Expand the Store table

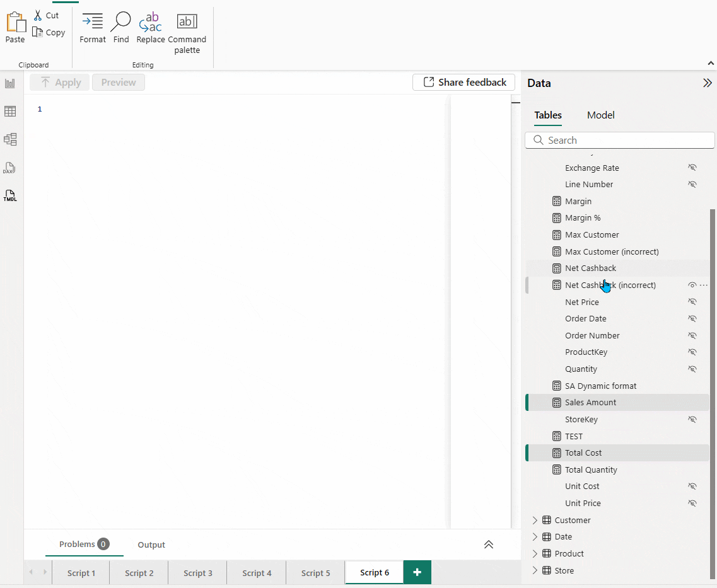tap(535, 570)
